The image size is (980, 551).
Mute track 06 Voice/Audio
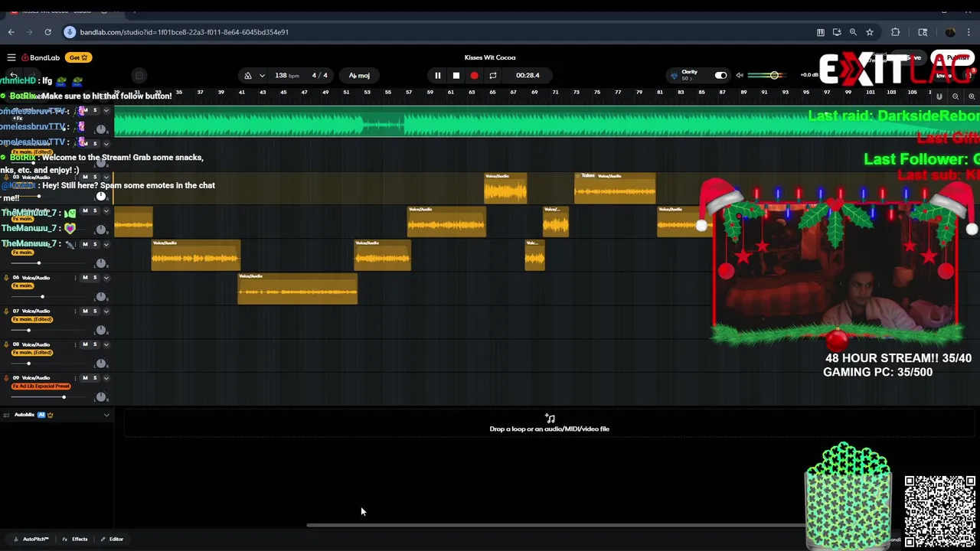[x=85, y=278]
